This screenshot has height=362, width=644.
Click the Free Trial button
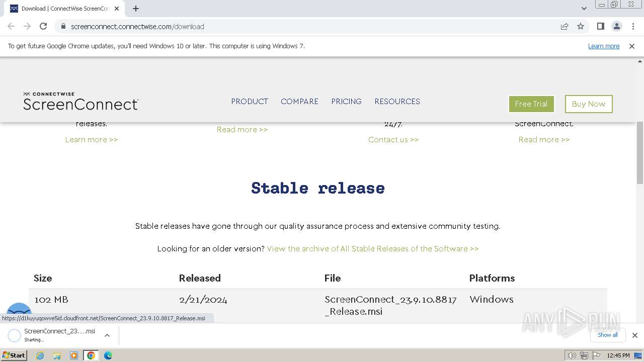[x=531, y=104]
